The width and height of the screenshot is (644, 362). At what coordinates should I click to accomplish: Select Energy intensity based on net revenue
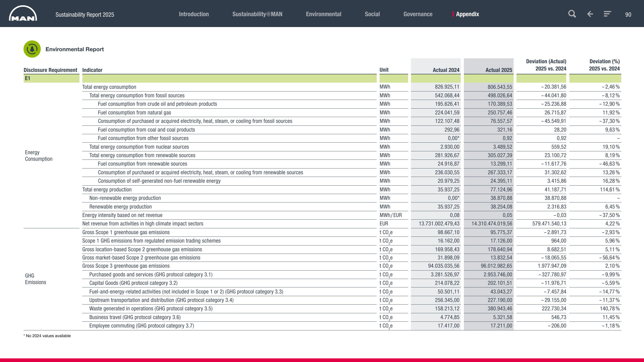(122, 215)
